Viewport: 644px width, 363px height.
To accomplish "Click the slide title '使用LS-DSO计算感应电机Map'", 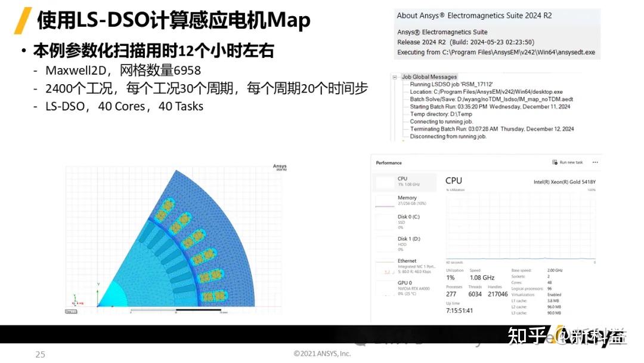I will [x=174, y=20].
